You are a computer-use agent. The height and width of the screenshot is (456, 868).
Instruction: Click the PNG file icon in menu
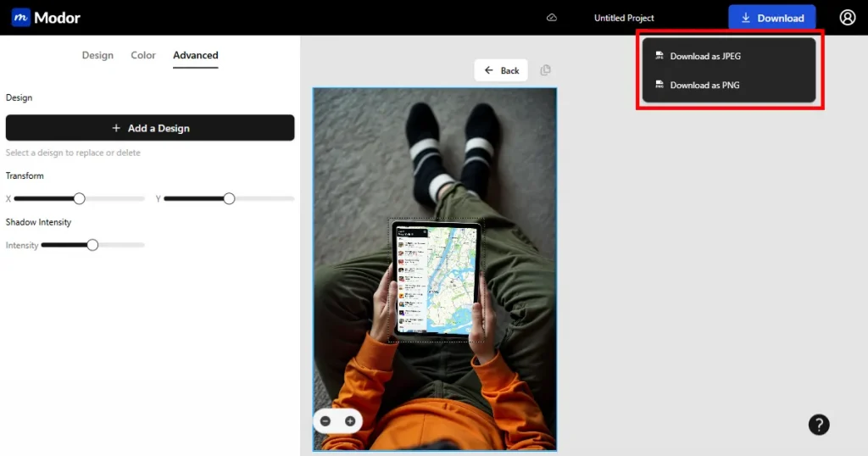click(x=659, y=85)
